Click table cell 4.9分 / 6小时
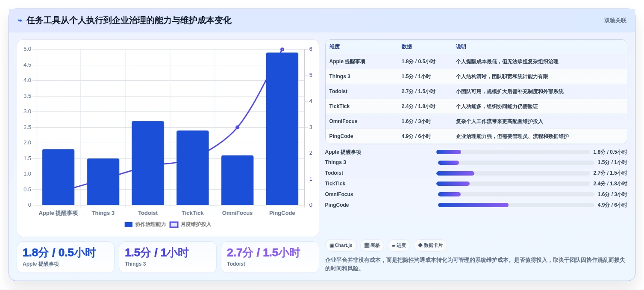644x290 pixels. pos(416,136)
